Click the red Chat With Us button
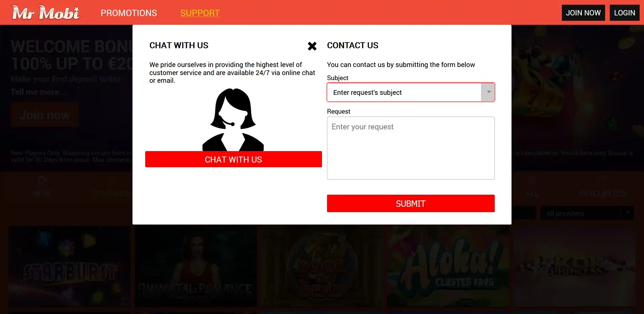Viewport: 644px width, 314px height. click(233, 159)
